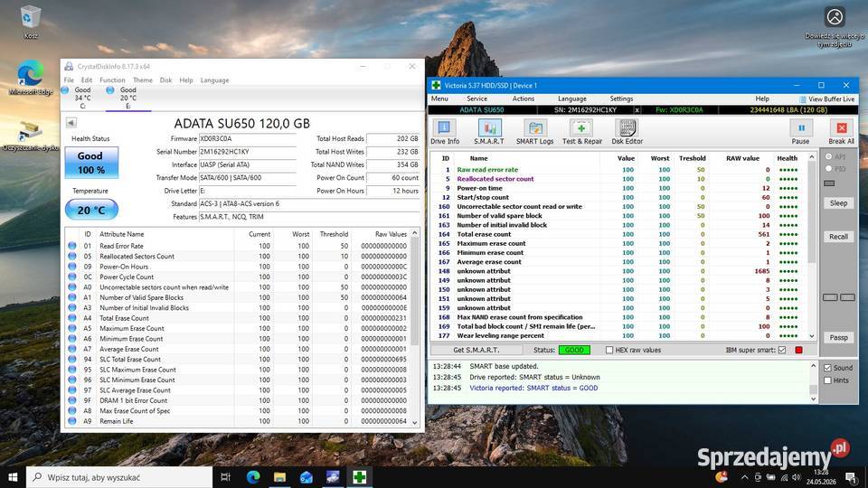This screenshot has height=488, width=868.
Task: Select Reallocated sector count row in Victoria
Action: coord(618,179)
